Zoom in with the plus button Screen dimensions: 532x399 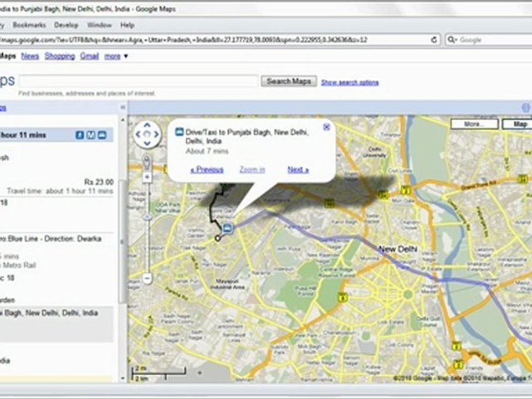147,177
